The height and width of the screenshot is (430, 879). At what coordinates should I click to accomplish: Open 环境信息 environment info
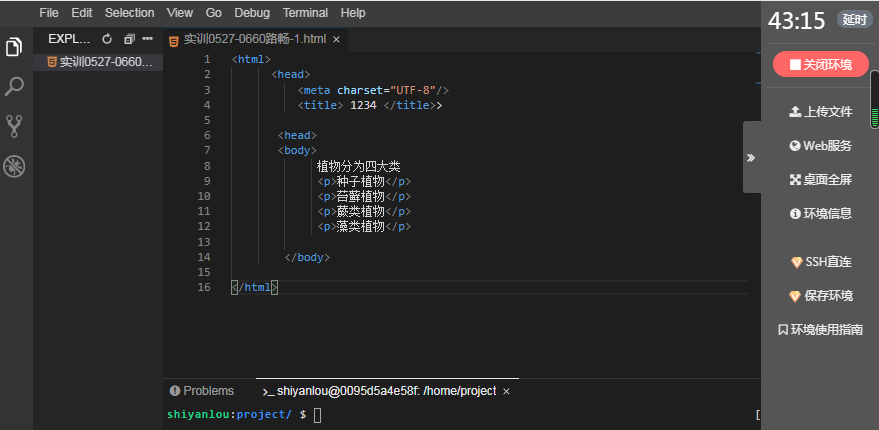click(821, 213)
